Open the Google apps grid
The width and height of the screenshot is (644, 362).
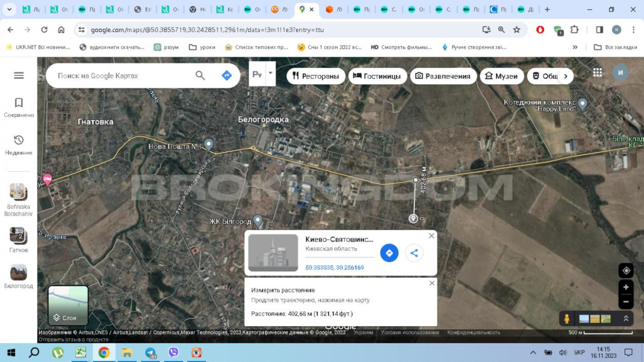click(x=597, y=72)
